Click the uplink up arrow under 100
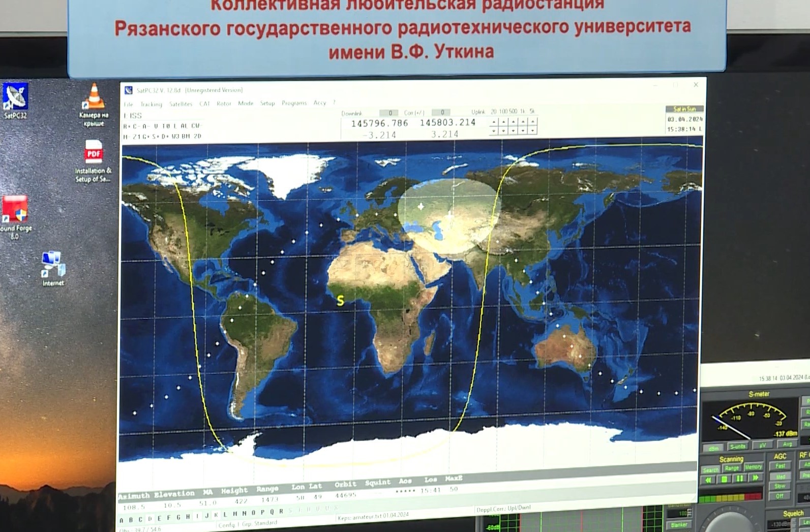Image resolution: width=810 pixels, height=532 pixels. (503, 122)
